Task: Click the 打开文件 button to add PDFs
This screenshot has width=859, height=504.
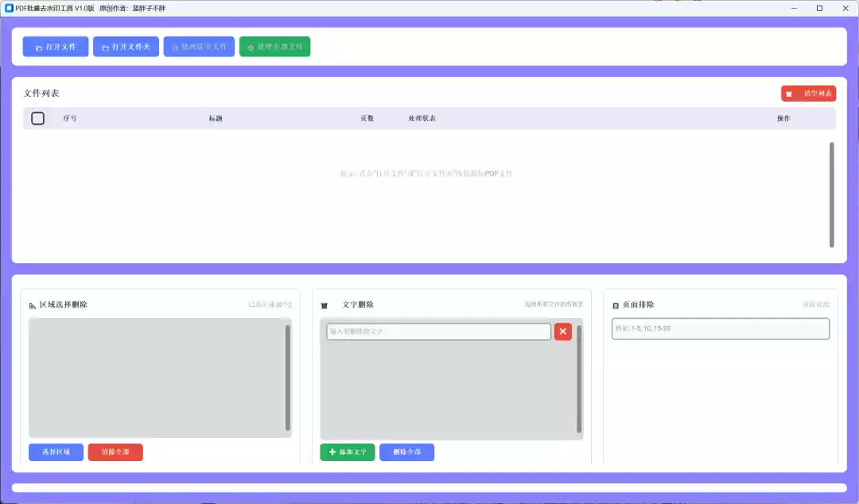Action: tap(54, 45)
